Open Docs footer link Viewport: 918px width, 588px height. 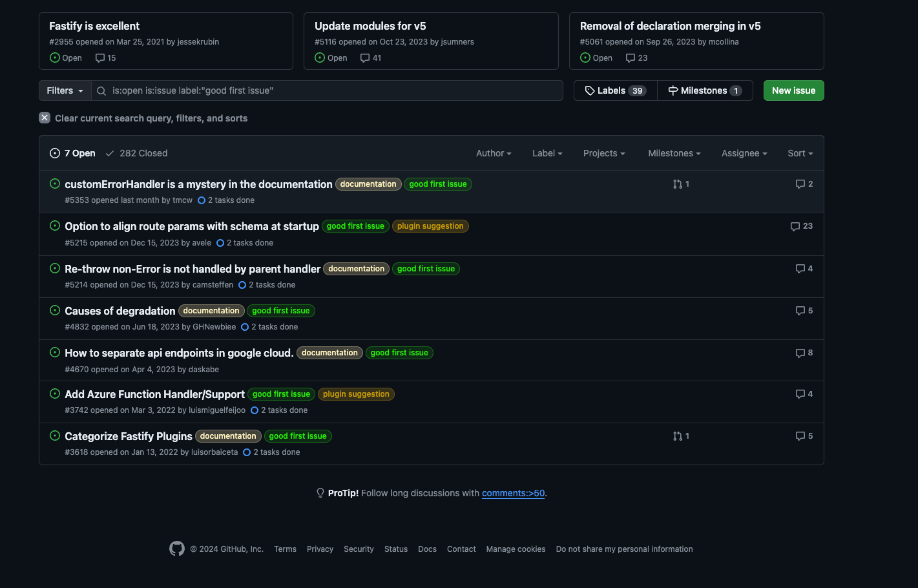(x=427, y=549)
